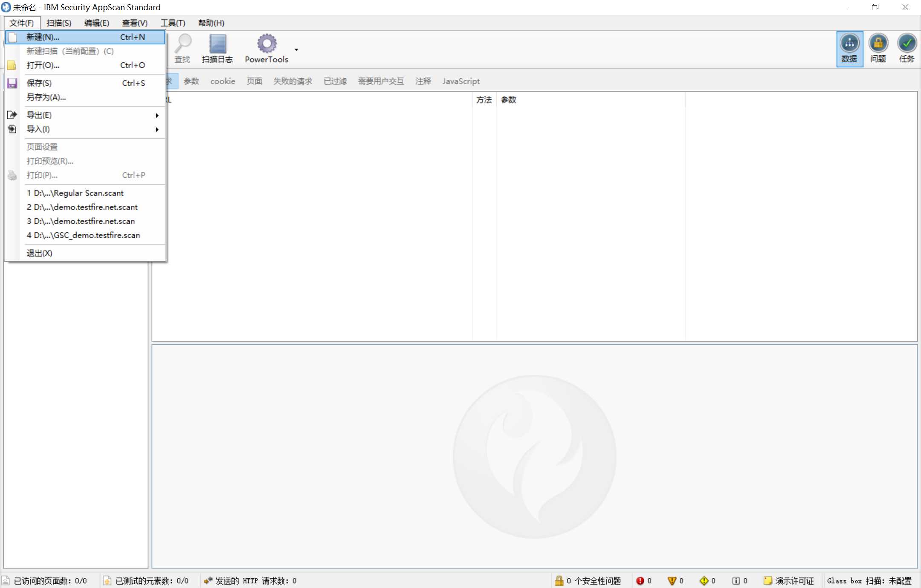Screen dimensions: 921x588
Task: Choose 保存(S) from File menu
Action: pyautogui.click(x=85, y=83)
